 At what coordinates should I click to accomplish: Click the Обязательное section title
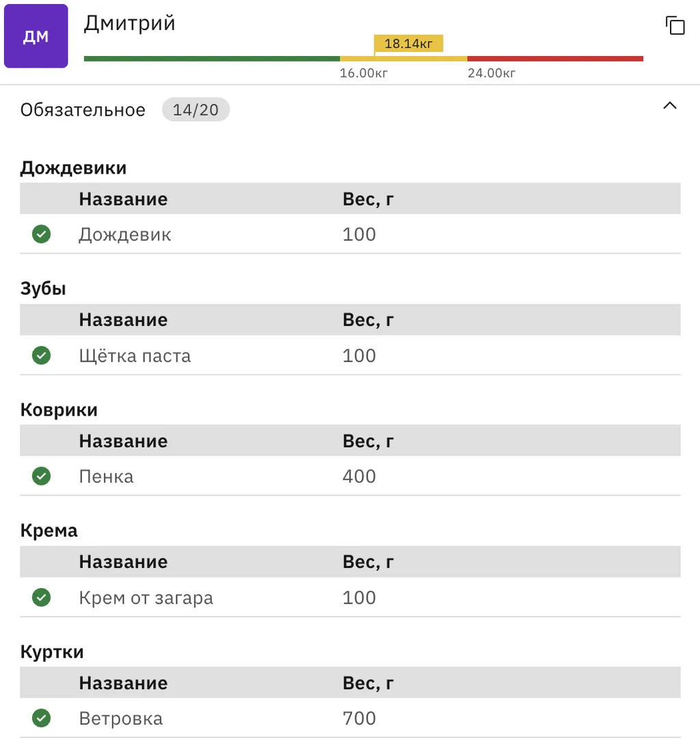click(x=83, y=110)
